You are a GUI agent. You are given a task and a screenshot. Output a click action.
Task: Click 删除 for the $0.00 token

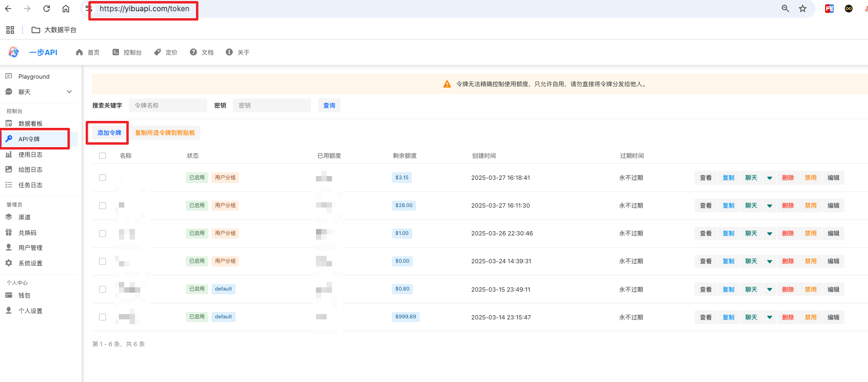coord(788,262)
